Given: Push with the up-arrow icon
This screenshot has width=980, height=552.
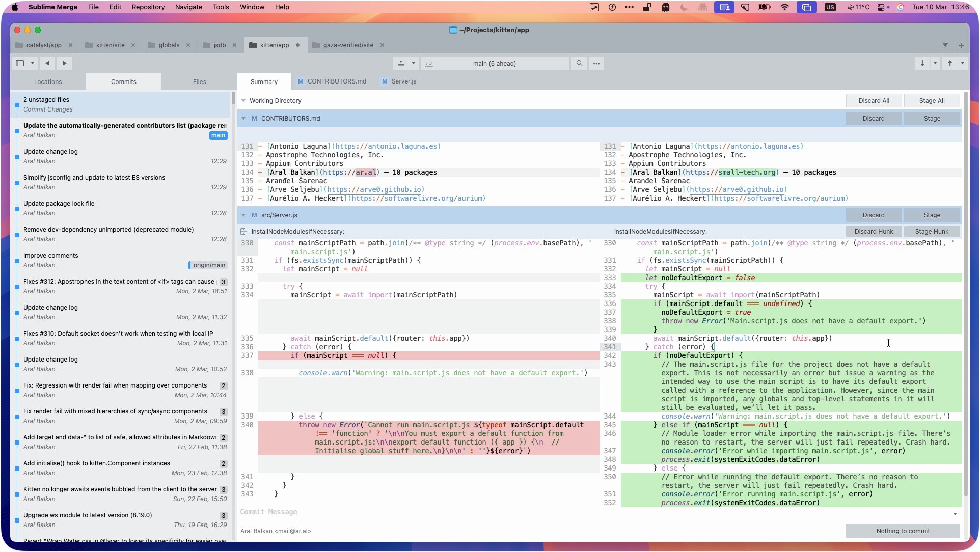Looking at the screenshot, I should (950, 63).
